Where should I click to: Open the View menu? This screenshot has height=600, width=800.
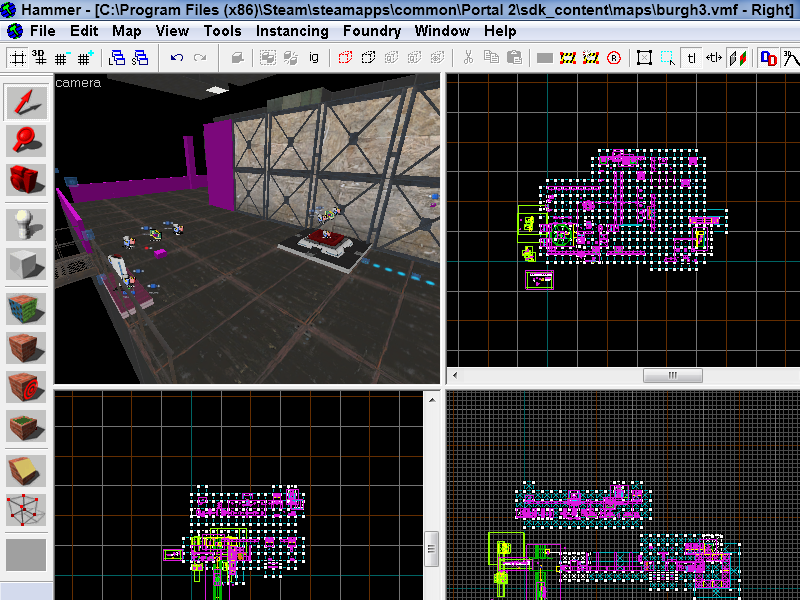172,31
